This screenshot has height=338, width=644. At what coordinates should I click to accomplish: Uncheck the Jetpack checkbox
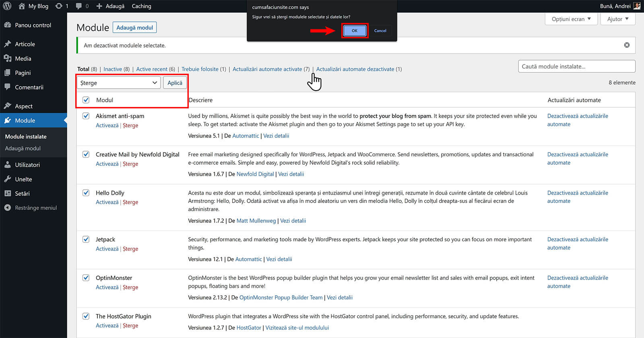[86, 239]
